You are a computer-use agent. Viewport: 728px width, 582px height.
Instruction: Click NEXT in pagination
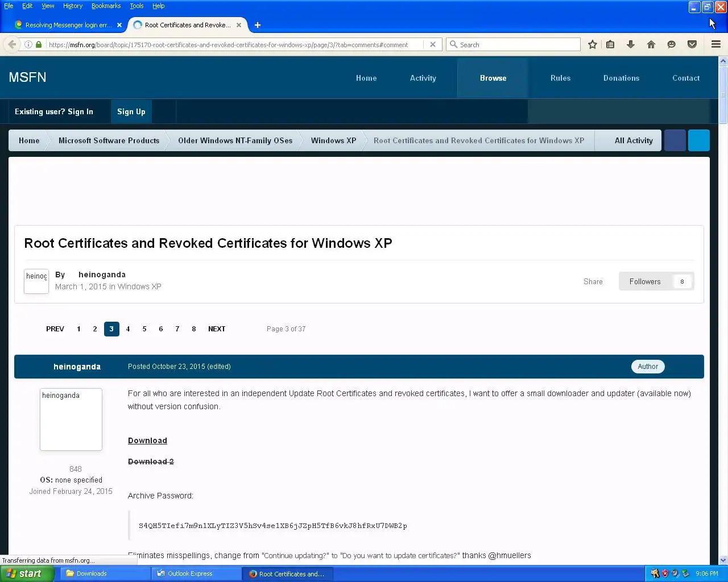coord(217,329)
